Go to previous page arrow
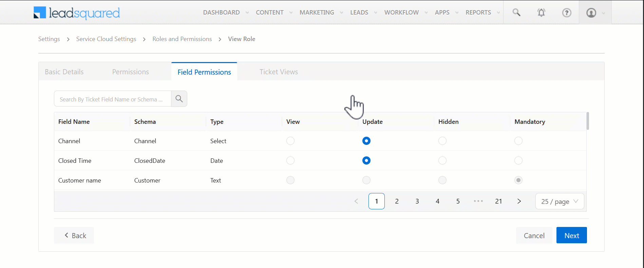Viewport: 644px width, 268px height. (356, 201)
